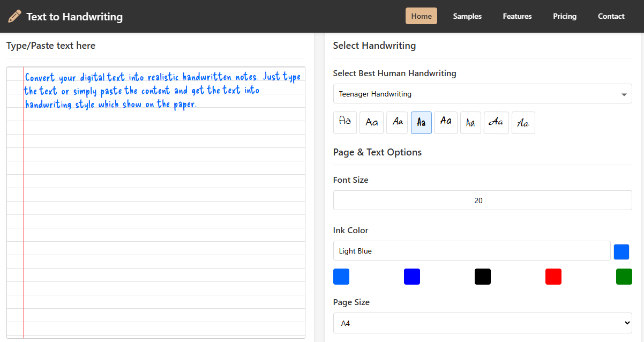Choose the fifth handwriting style sample

click(x=445, y=123)
